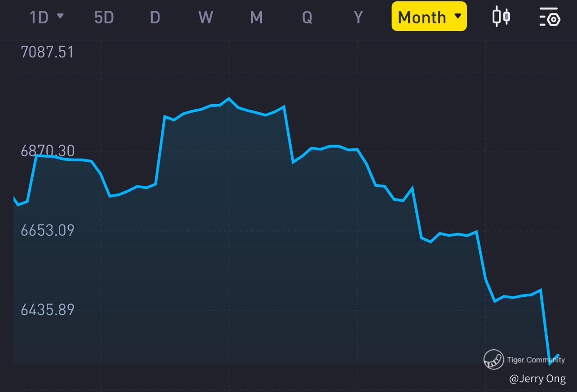Click the peak point of the blue price line
Viewport: 577px width, 392px height.
tap(229, 98)
